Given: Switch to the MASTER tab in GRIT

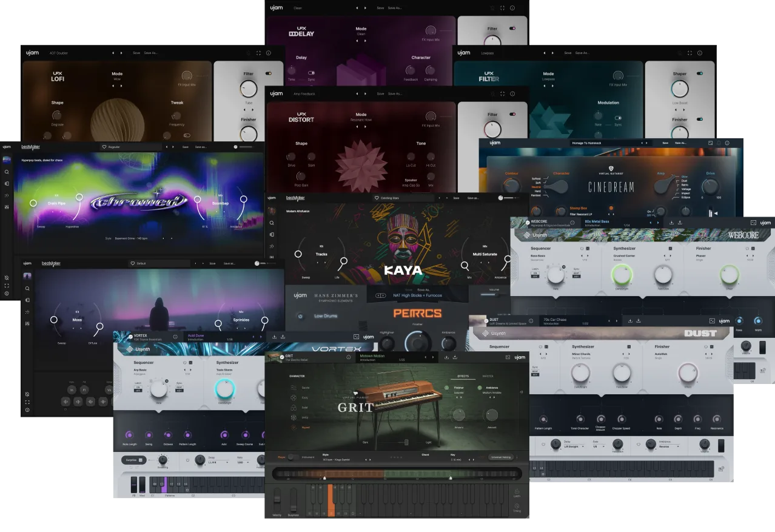Looking at the screenshot, I should pos(489,376).
